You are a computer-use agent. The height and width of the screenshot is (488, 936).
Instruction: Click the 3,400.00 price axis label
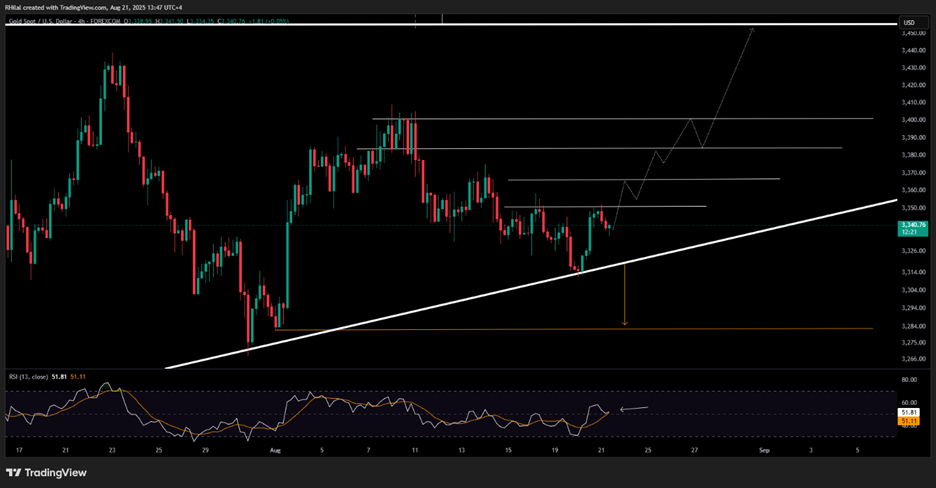[913, 120]
